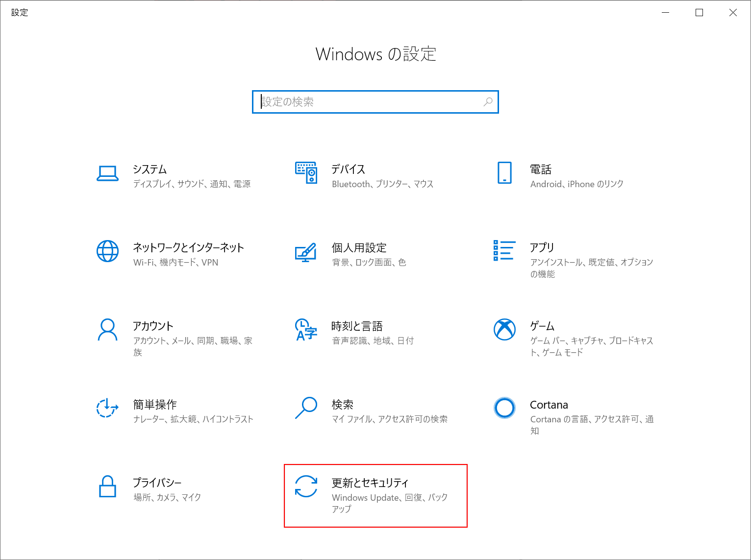Click the ゲーム Xbox icon
The image size is (751, 560).
[504, 329]
